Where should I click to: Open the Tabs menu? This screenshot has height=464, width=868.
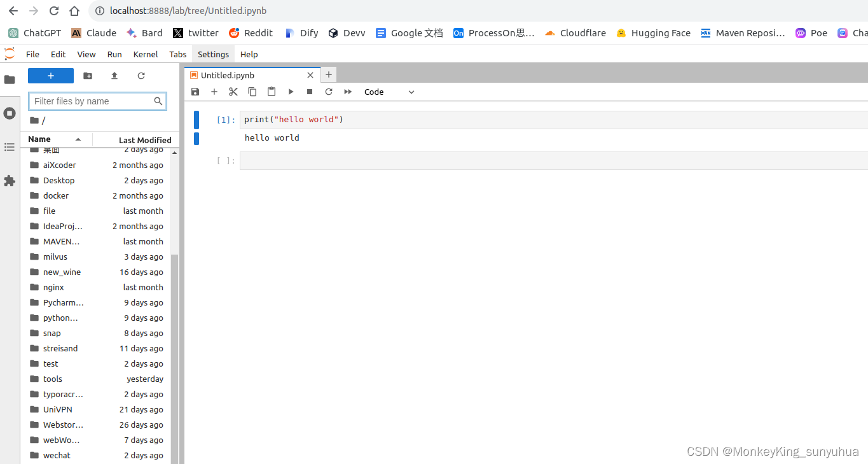[178, 54]
